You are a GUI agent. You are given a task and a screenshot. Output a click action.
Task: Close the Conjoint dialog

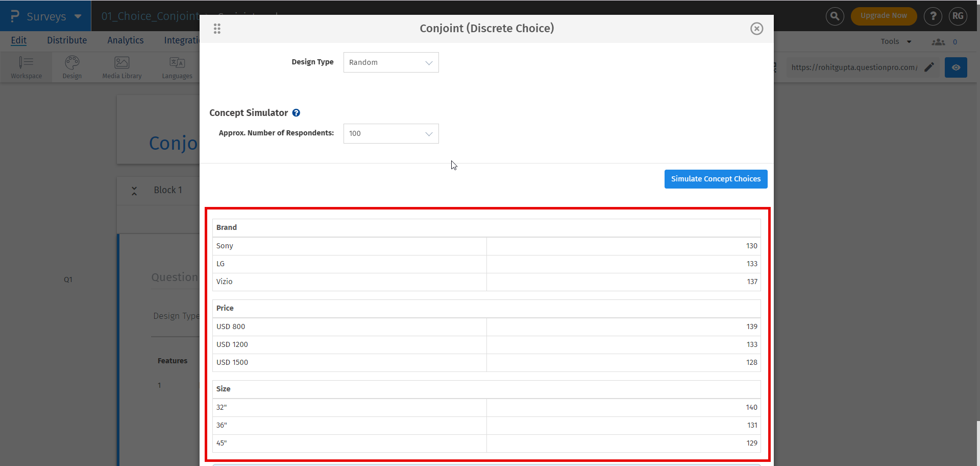point(756,29)
